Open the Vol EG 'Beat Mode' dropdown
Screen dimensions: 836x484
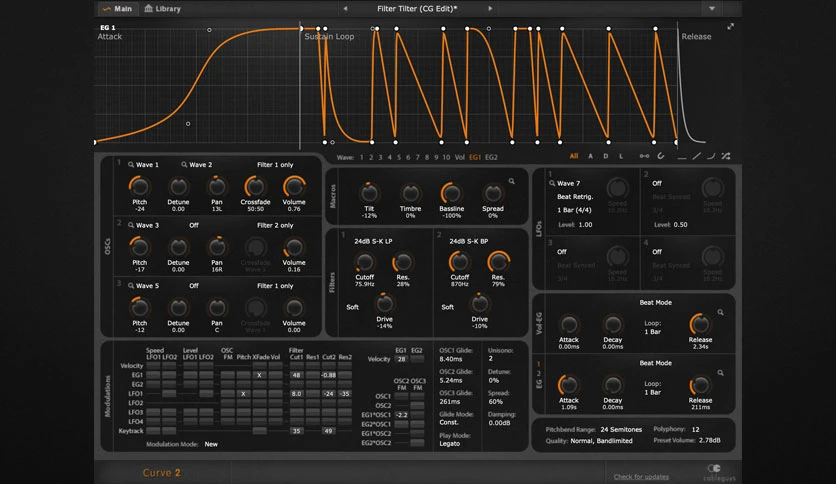click(x=655, y=302)
